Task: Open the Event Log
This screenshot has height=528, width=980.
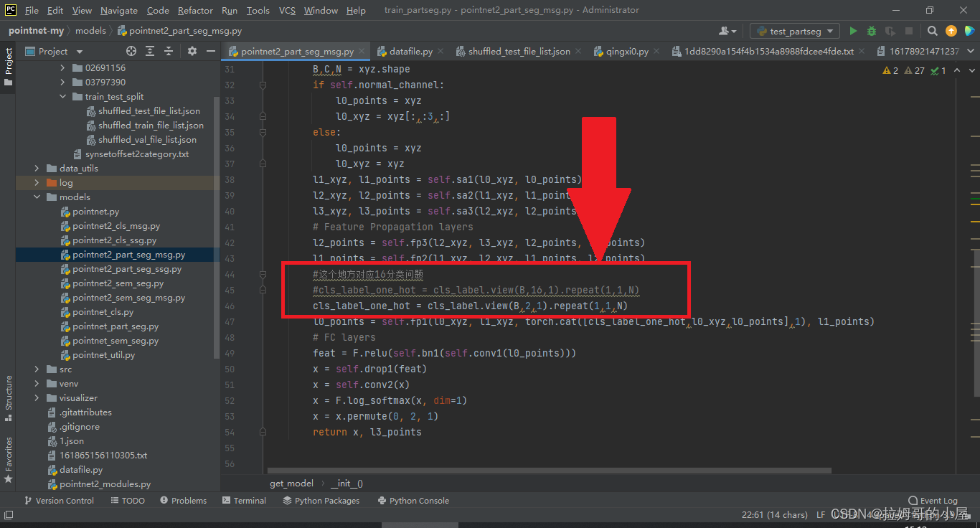Action: 933,501
